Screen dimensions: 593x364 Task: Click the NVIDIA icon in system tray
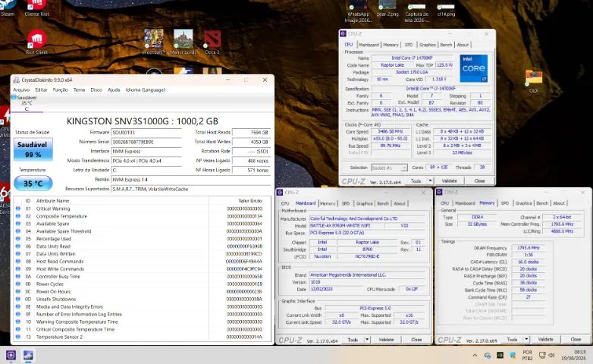tap(500, 356)
